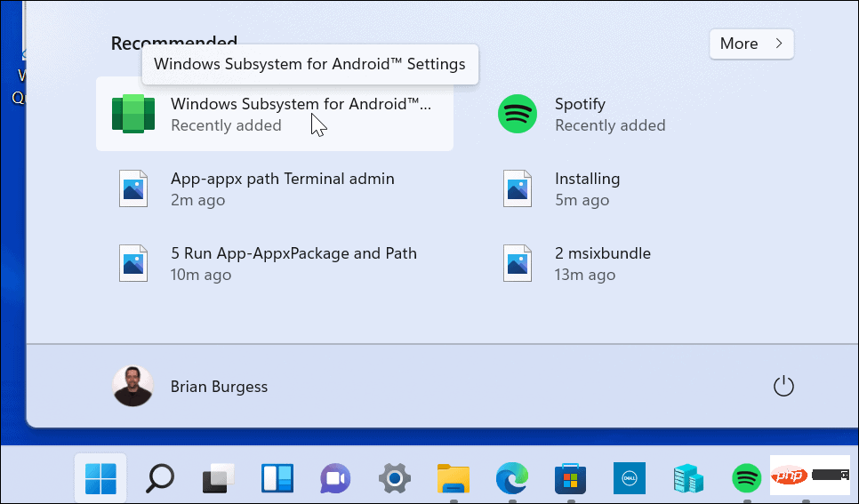859x504 pixels.
Task: Open Settings gear on the taskbar
Action: click(x=395, y=478)
